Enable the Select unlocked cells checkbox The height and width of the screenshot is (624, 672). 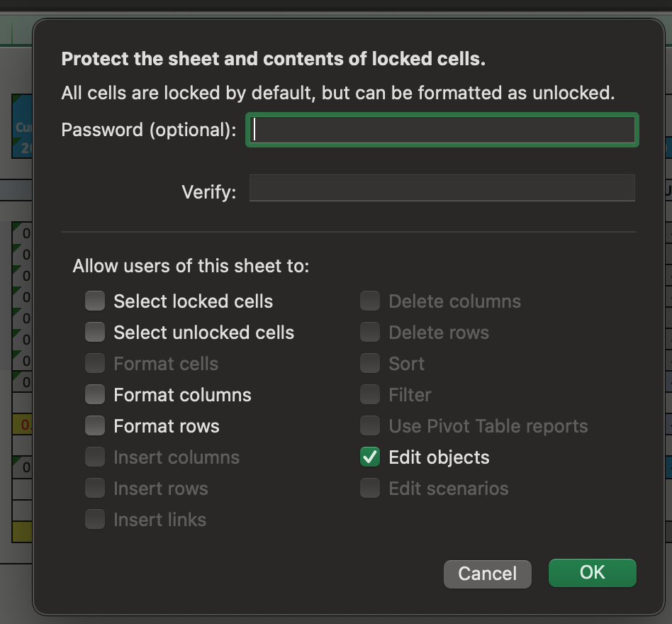[x=94, y=332]
